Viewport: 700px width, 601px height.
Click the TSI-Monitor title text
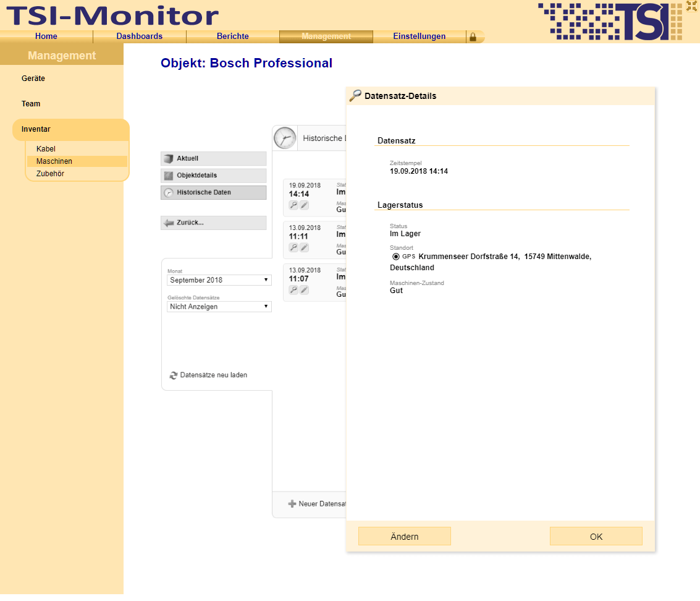pyautogui.click(x=112, y=15)
